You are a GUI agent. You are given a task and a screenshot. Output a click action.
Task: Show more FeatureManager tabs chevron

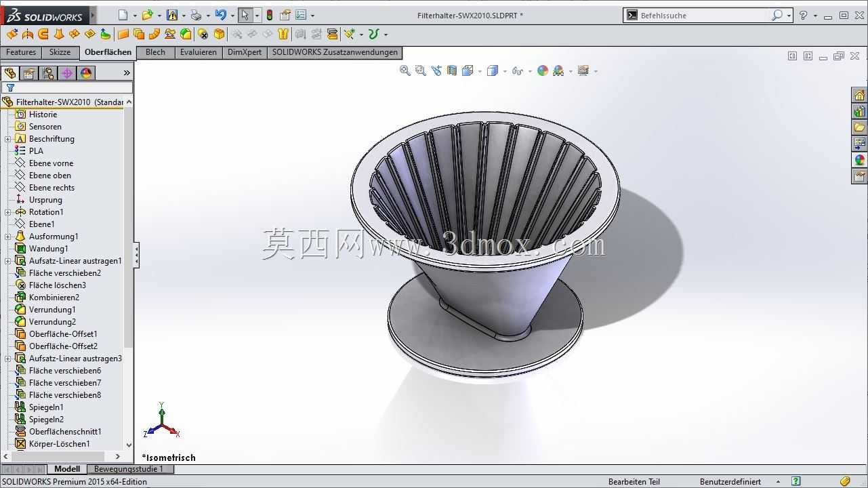(x=127, y=73)
